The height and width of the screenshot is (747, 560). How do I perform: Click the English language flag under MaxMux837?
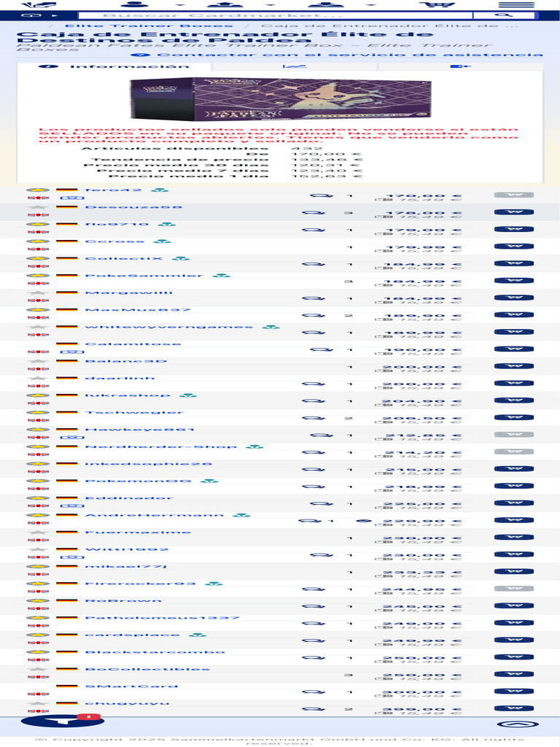click(x=38, y=318)
